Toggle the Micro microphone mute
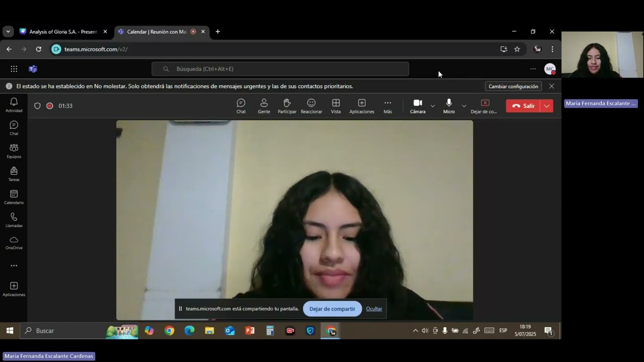 (x=449, y=106)
